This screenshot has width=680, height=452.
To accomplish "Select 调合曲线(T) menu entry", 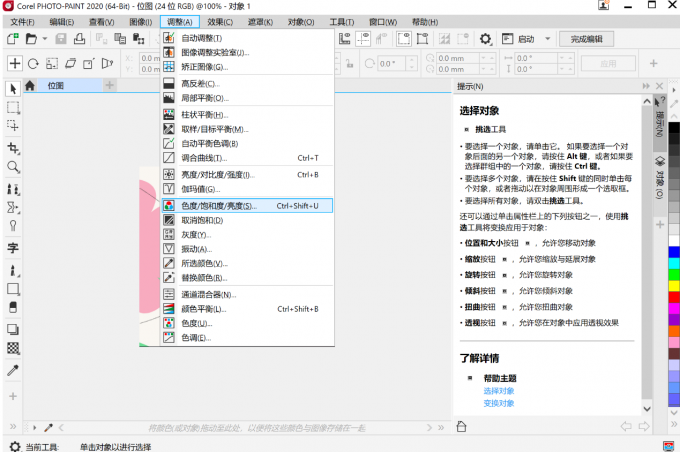I will point(202,158).
